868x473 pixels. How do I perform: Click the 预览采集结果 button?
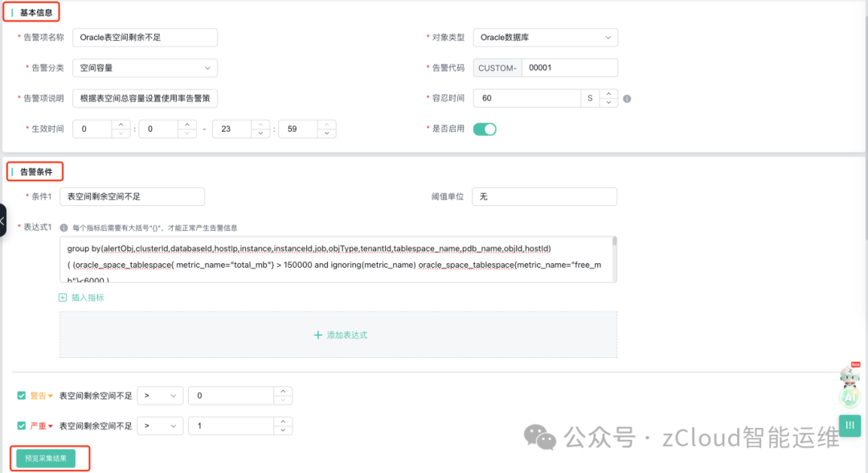[46, 458]
